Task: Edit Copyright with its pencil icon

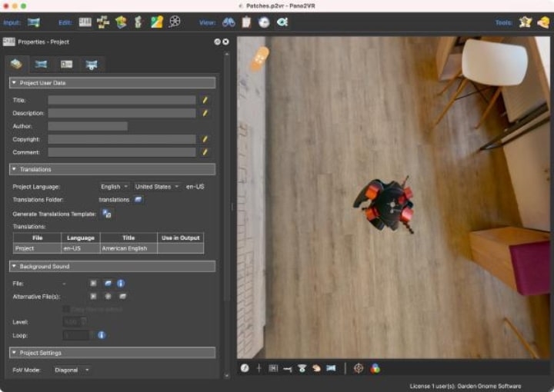Action: [x=205, y=139]
